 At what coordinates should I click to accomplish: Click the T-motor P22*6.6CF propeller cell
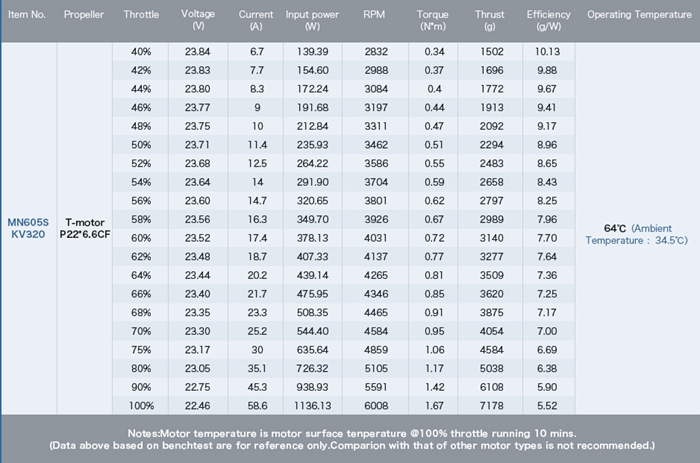pyautogui.click(x=83, y=226)
